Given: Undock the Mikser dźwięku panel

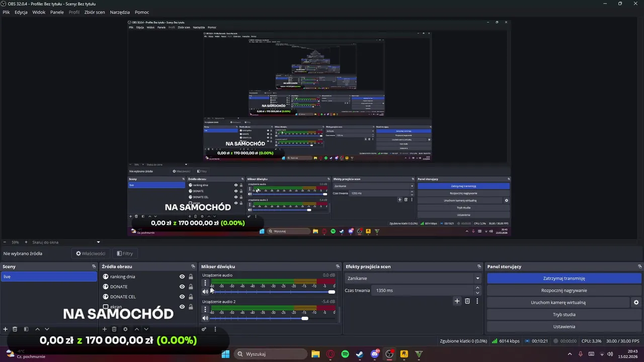Looking at the screenshot, I should pyautogui.click(x=338, y=266).
